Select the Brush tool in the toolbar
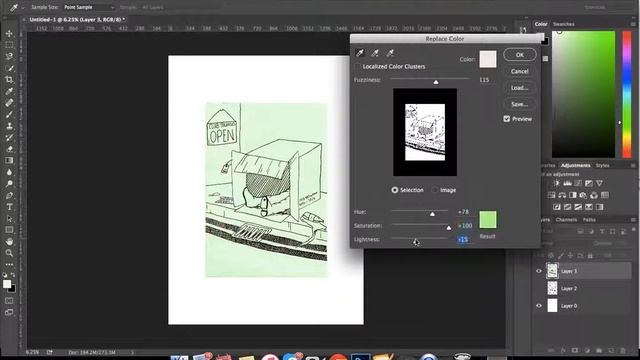The height and width of the screenshot is (360, 640). 9,114
